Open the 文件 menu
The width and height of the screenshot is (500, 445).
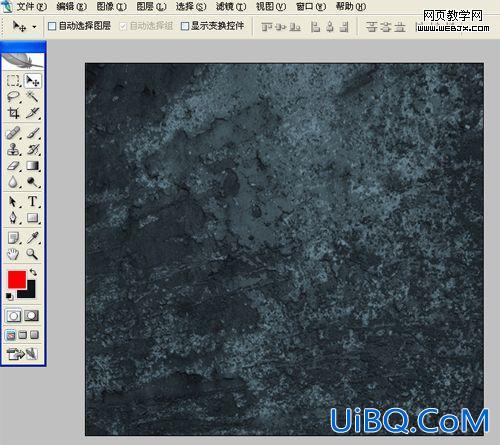[x=31, y=6]
